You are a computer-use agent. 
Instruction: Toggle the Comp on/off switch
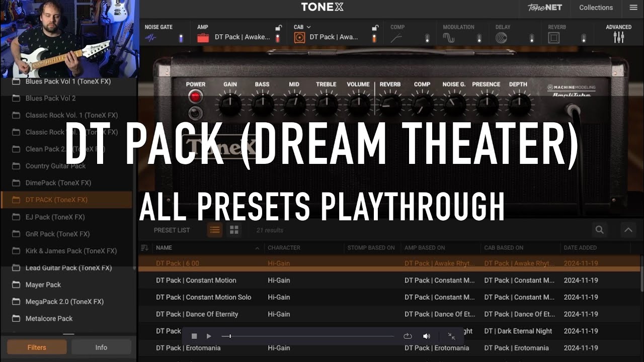pyautogui.click(x=427, y=38)
